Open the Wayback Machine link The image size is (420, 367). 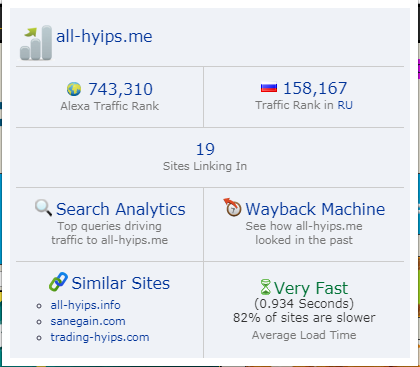click(x=315, y=209)
